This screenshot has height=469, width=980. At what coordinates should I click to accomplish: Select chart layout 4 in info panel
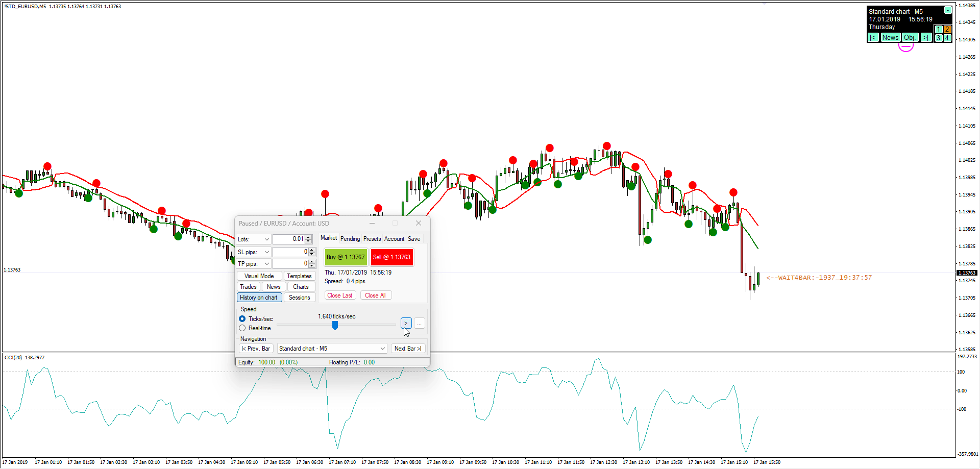tap(947, 38)
